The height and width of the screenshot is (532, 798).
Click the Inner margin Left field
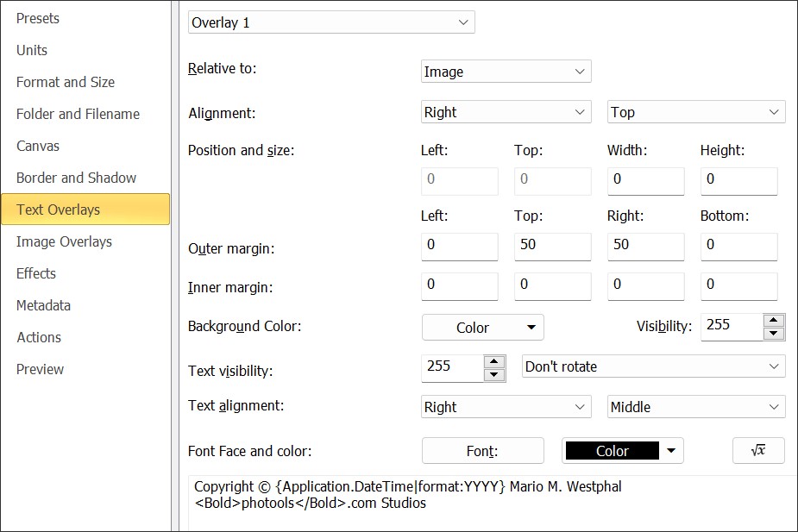460,286
